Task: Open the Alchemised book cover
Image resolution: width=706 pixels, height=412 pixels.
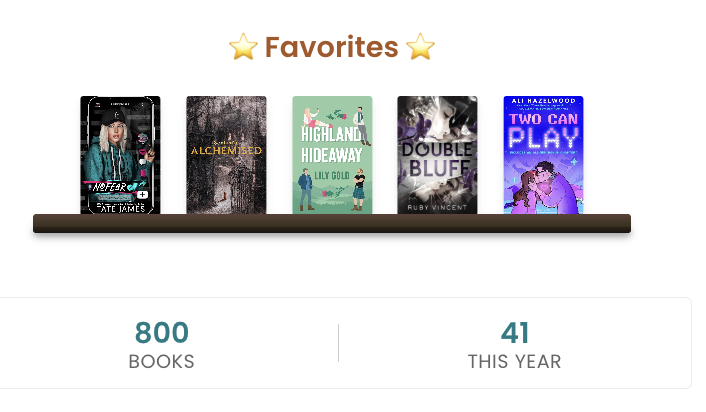Action: pos(226,155)
